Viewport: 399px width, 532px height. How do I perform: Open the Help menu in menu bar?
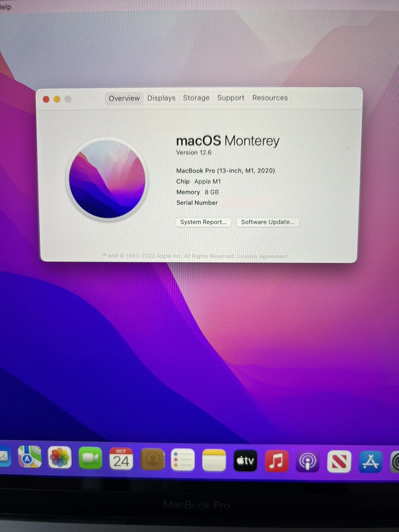coord(5,7)
